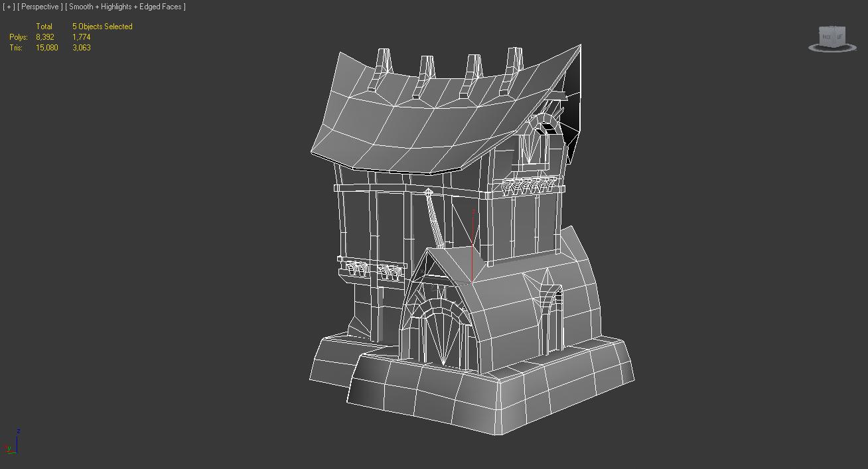Click the world axis tripod icon
Viewport: 868px width, 469px height.
(13, 441)
